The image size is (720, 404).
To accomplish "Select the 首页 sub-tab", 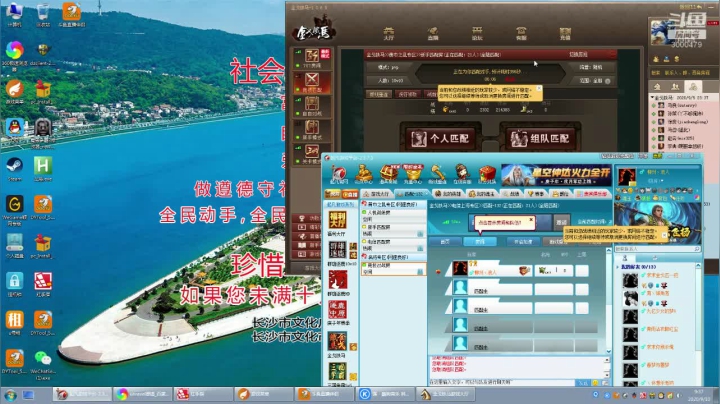I will point(445,241).
